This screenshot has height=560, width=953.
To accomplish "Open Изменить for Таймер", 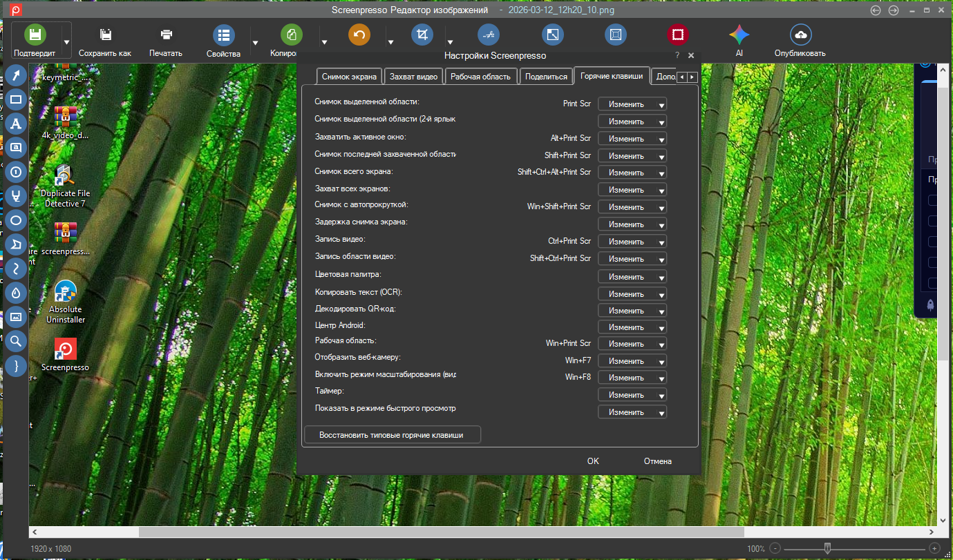I will (x=632, y=395).
